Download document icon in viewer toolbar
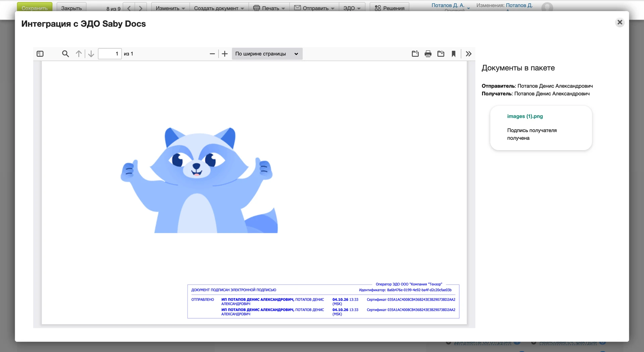The height and width of the screenshot is (352, 644). click(441, 54)
